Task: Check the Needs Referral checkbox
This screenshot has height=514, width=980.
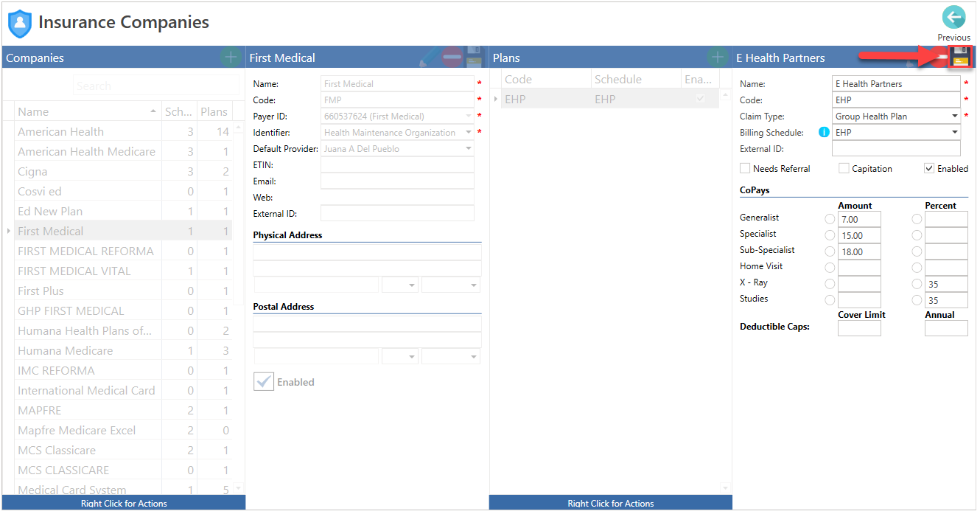Action: [745, 168]
